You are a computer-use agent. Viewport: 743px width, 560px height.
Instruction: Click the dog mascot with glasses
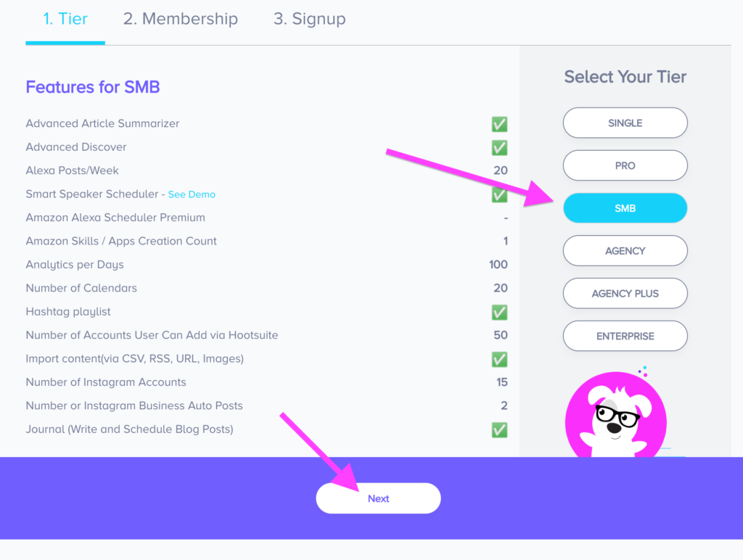pos(615,414)
